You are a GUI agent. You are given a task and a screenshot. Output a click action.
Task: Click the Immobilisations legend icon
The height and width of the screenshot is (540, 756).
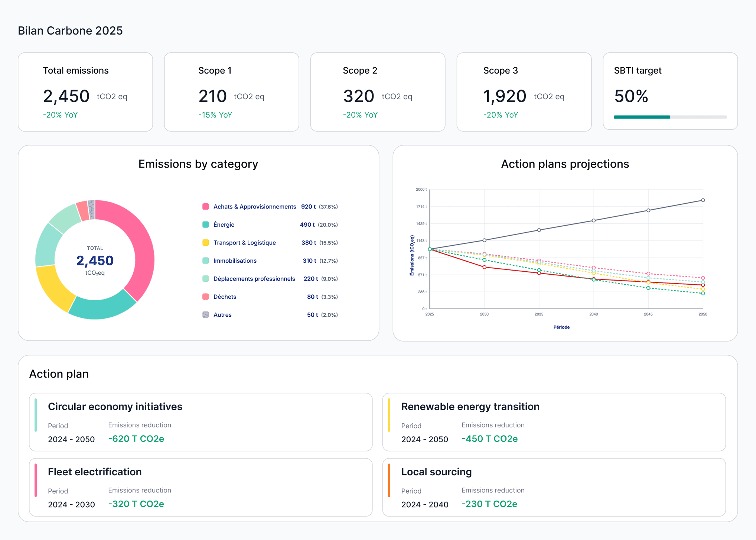(x=205, y=261)
